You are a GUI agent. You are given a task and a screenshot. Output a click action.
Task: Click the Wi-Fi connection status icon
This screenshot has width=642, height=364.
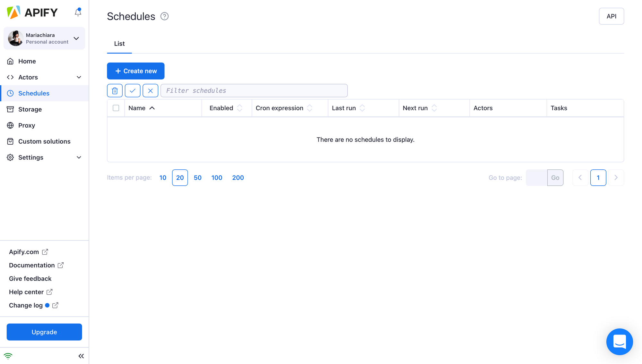[x=8, y=356]
